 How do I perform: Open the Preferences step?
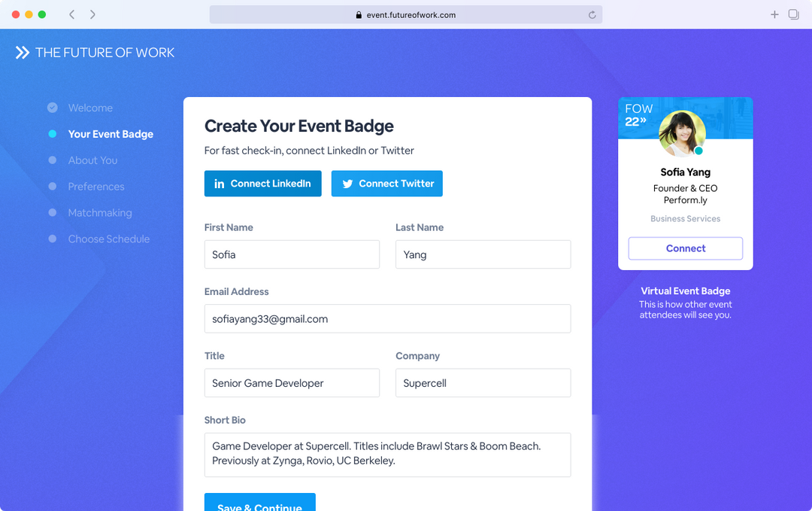tap(95, 187)
